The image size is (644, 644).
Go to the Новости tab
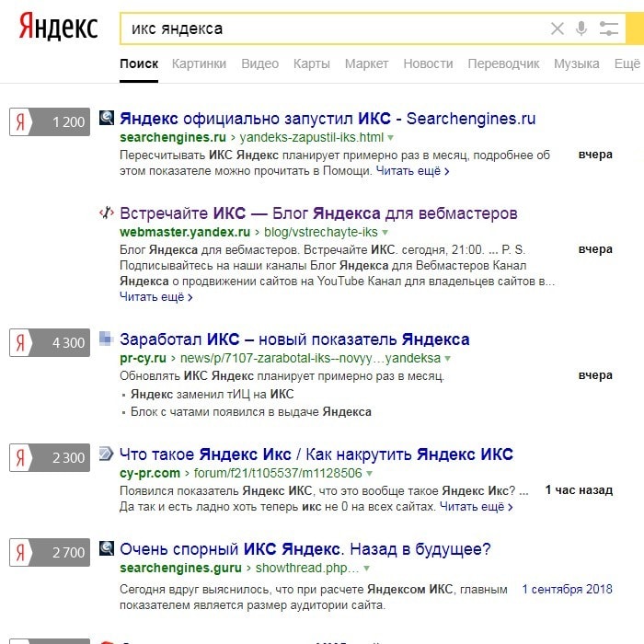(428, 63)
